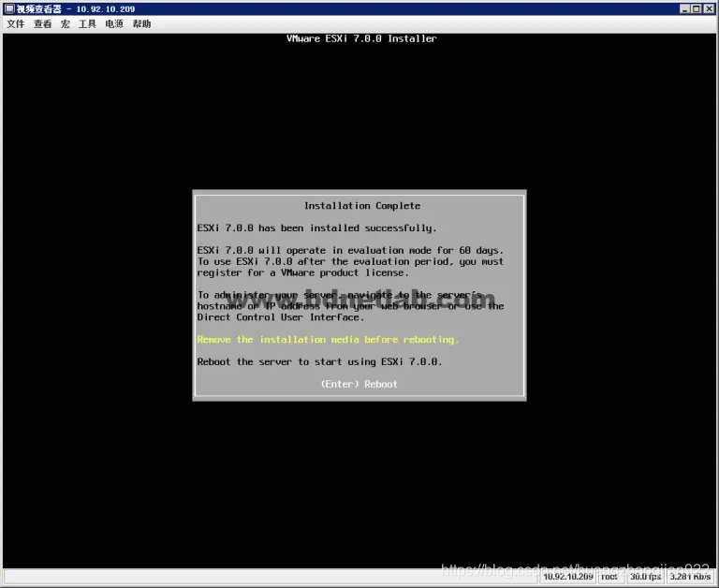Close the video viewer window
This screenshot has width=719, height=588.
click(709, 8)
